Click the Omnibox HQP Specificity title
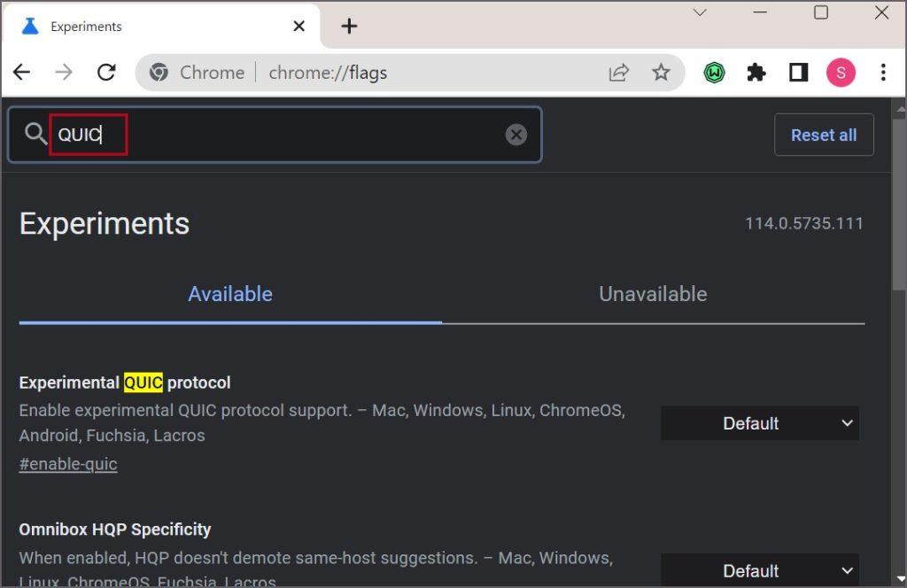907x588 pixels. [115, 530]
